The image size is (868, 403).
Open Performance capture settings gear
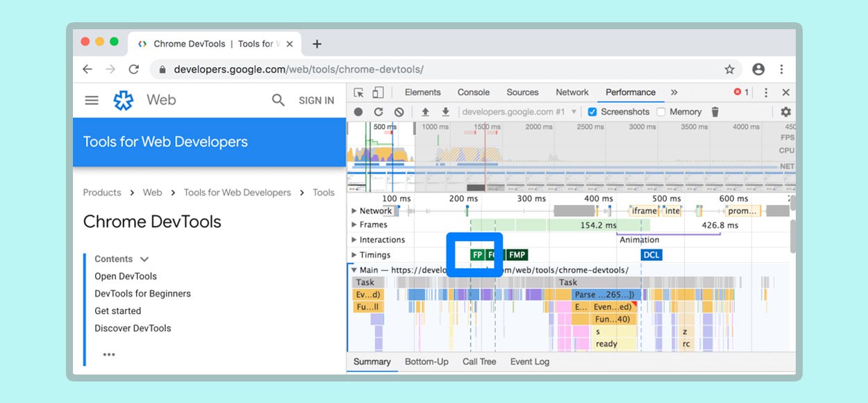pyautogui.click(x=786, y=112)
